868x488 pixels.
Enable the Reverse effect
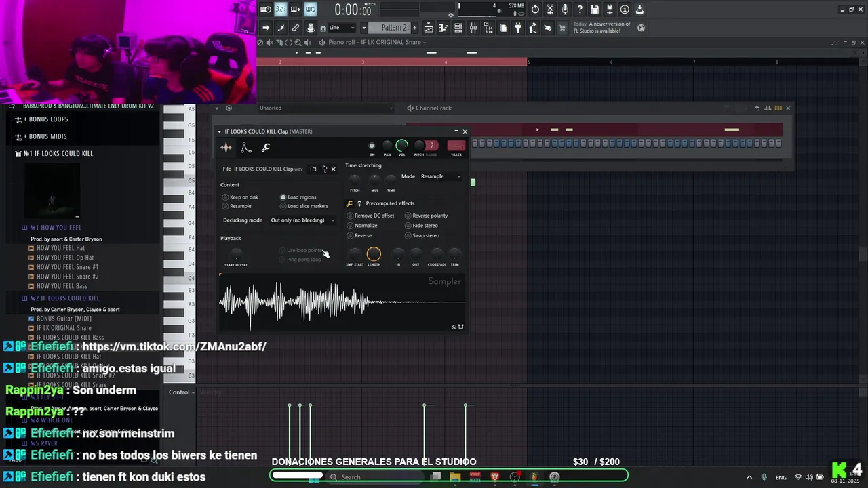(x=359, y=235)
